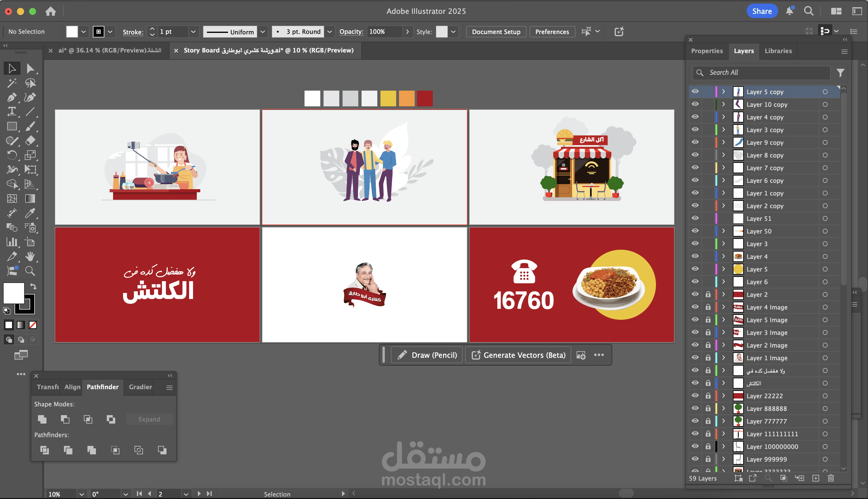This screenshot has height=499, width=868.
Task: Click the Unite shape mode icon
Action: [x=42, y=419]
